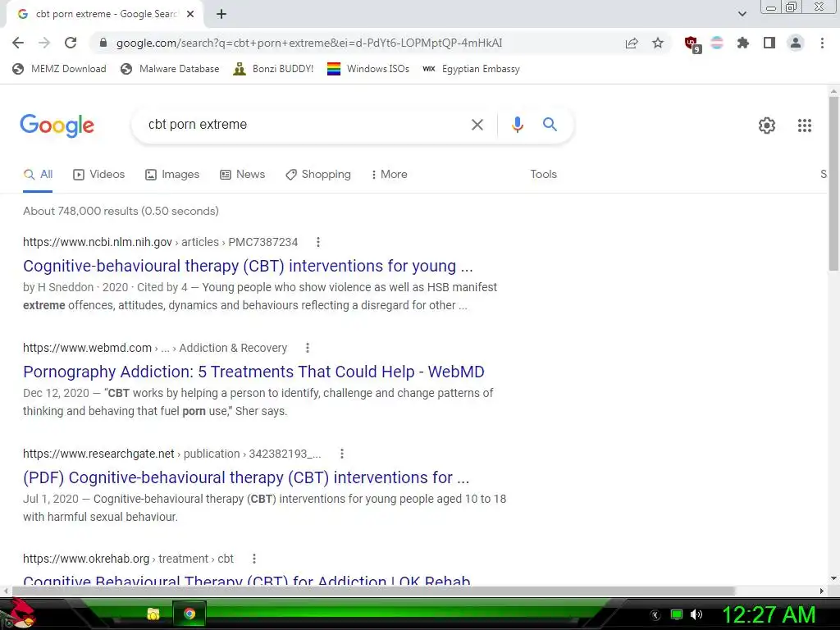
Task: Switch to the Shopping tab
Action: pos(318,175)
